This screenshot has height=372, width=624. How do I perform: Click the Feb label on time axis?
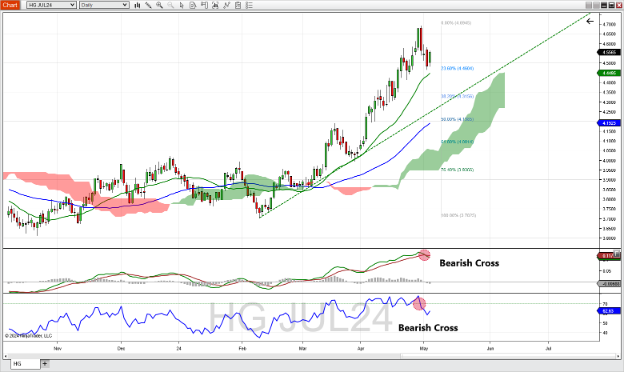click(x=242, y=349)
